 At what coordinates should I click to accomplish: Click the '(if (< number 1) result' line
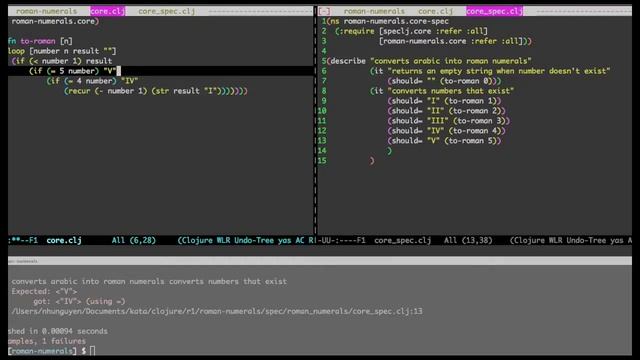click(62, 61)
